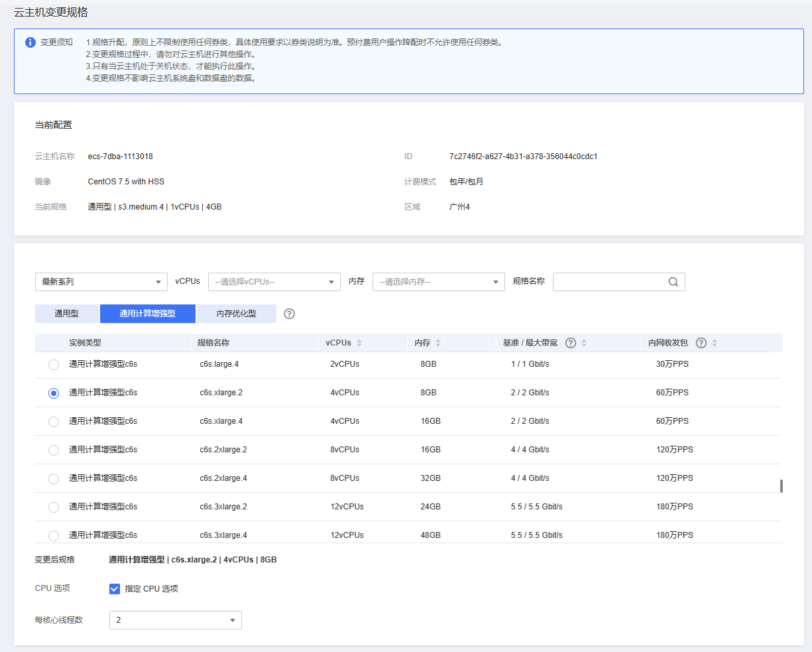Open the 请选择vCPUs dropdown
This screenshot has width=812, height=652.
pos(274,282)
